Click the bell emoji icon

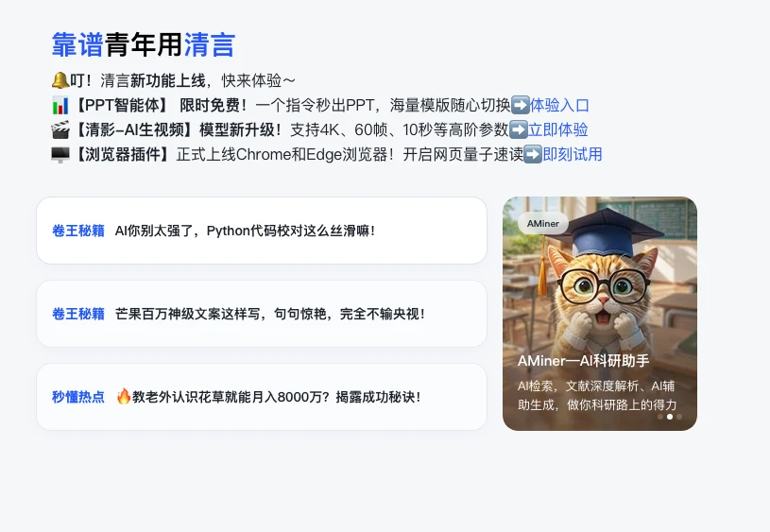coord(60,80)
